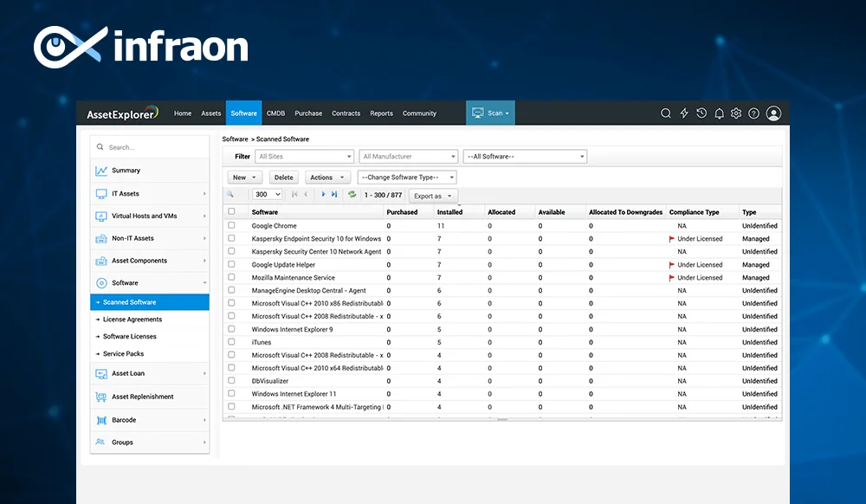This screenshot has width=866, height=504.
Task: Open the Export as dropdown
Action: click(x=433, y=196)
